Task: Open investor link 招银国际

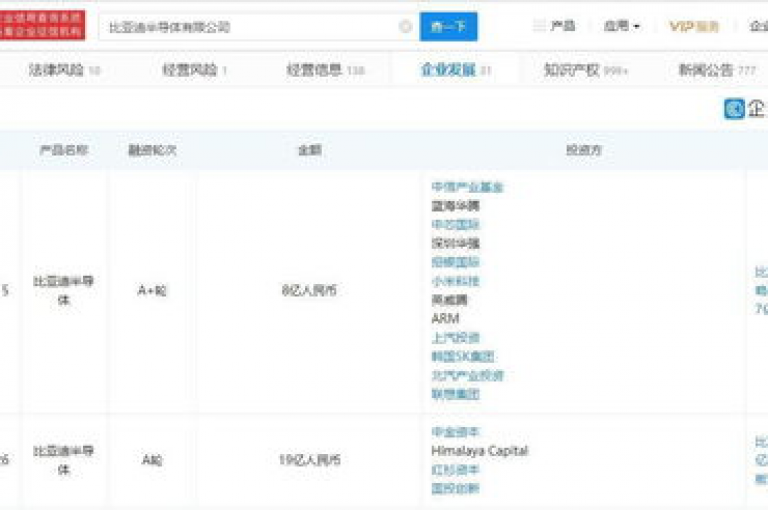Action: pyautogui.click(x=456, y=262)
